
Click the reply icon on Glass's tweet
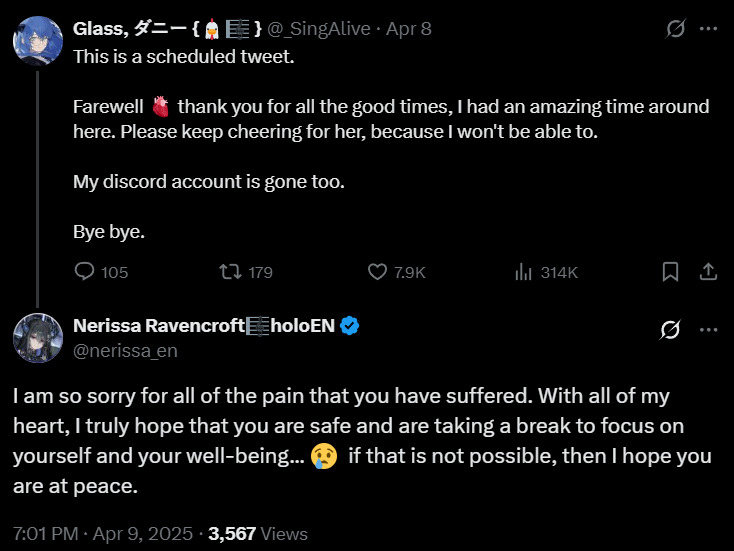(86, 271)
